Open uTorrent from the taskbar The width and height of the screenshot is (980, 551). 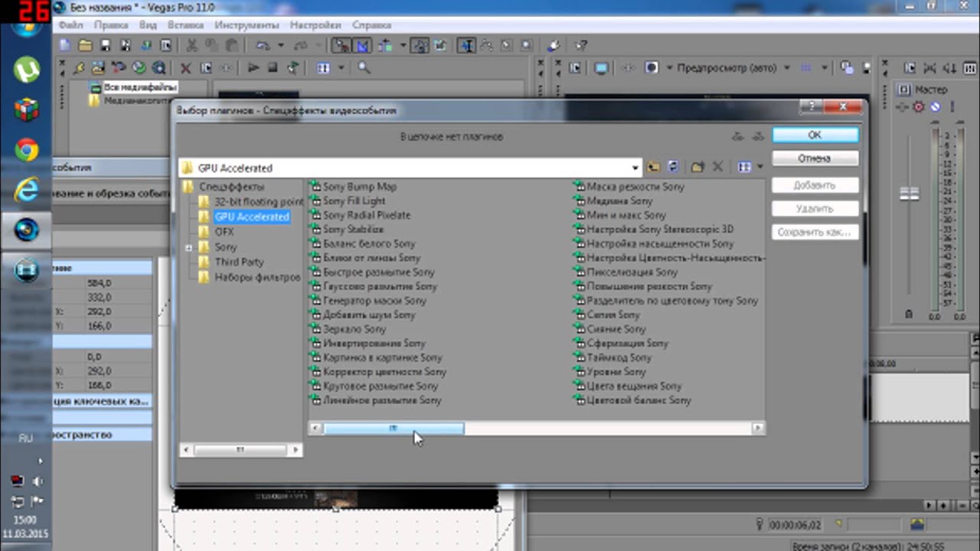point(27,70)
